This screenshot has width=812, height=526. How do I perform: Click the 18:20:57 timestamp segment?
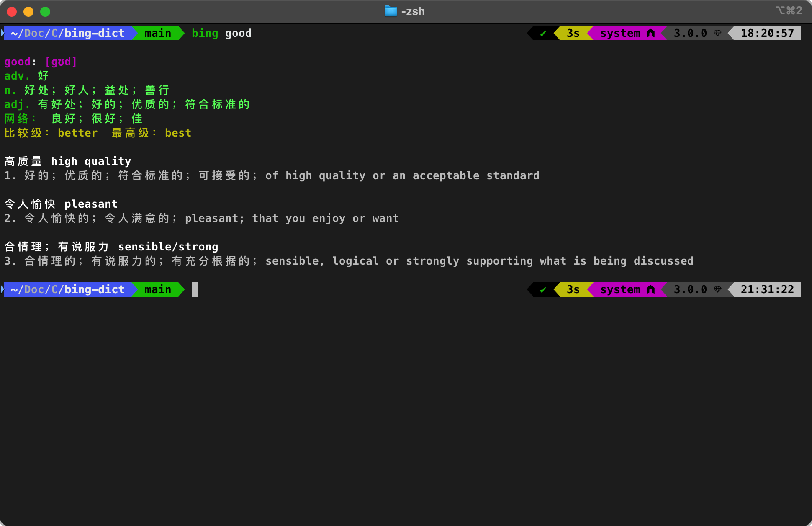[x=767, y=34]
